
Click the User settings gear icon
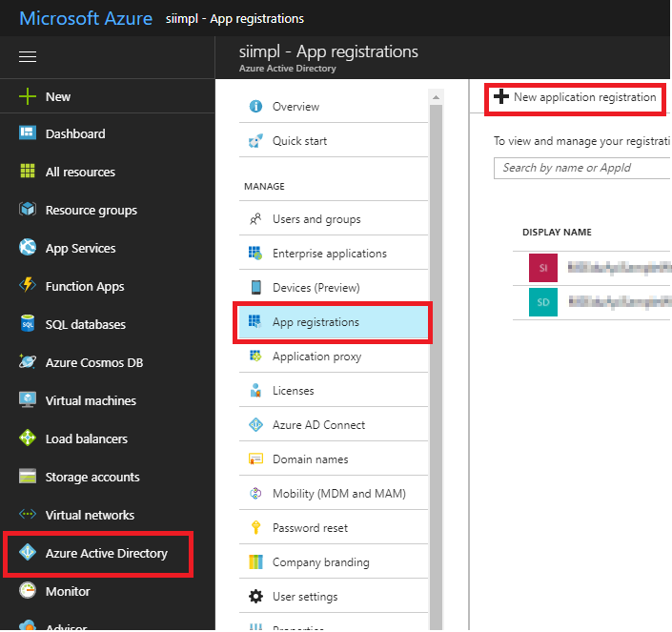click(x=255, y=596)
